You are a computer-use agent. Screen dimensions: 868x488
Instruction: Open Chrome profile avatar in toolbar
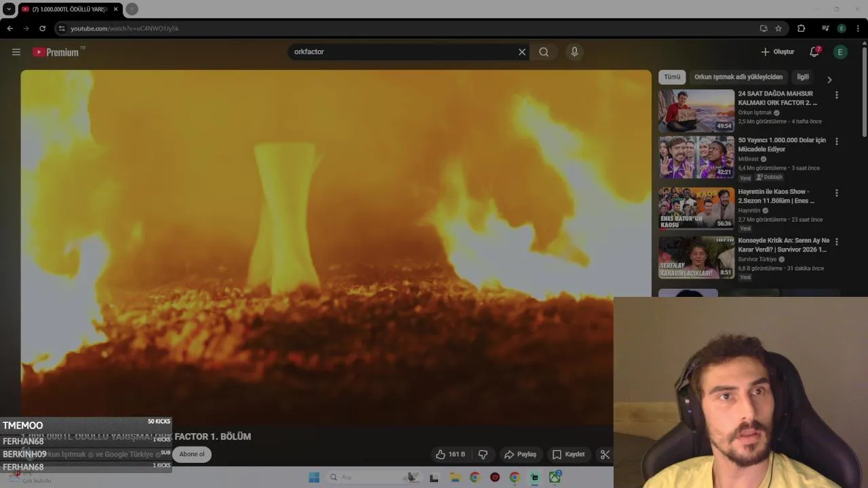click(842, 28)
